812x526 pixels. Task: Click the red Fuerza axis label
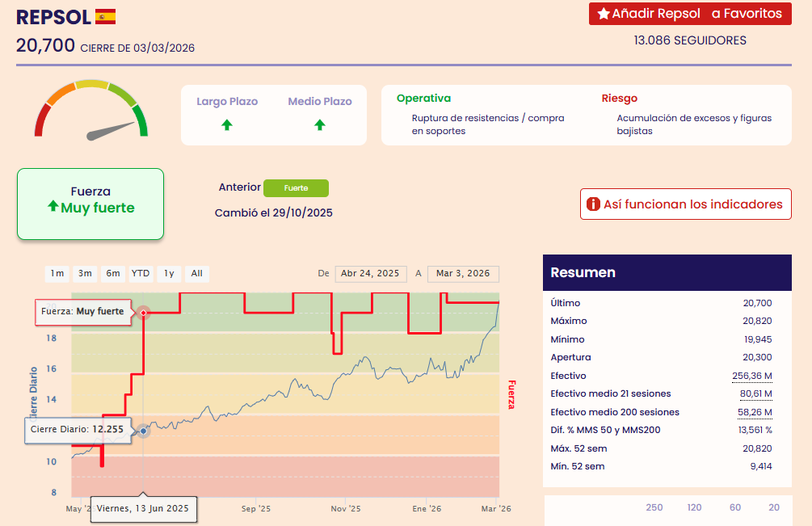pyautogui.click(x=511, y=394)
